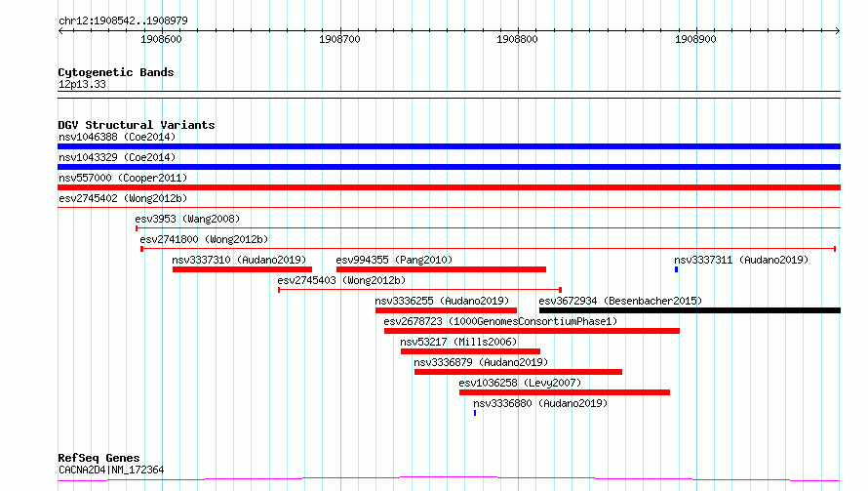Click the thin line of esv2741800
868x491 pixels.
point(488,249)
